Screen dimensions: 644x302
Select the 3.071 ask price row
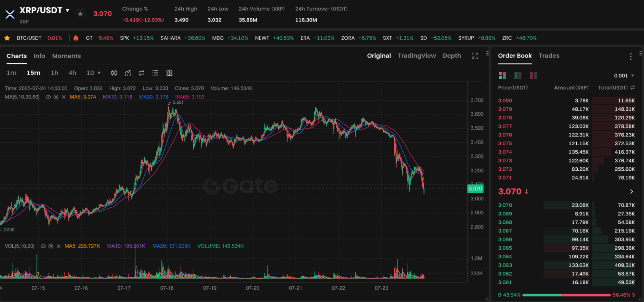(566, 178)
